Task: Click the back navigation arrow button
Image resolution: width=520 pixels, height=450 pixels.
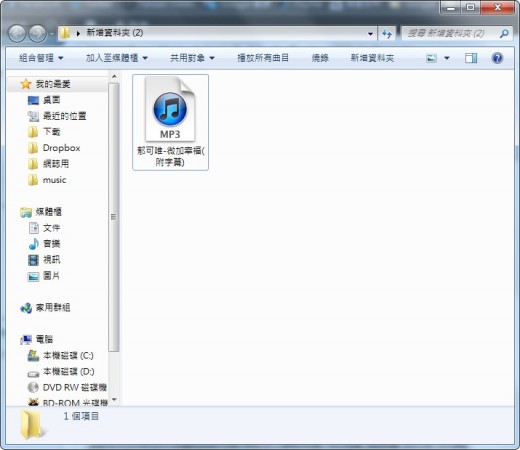Action: [x=17, y=34]
